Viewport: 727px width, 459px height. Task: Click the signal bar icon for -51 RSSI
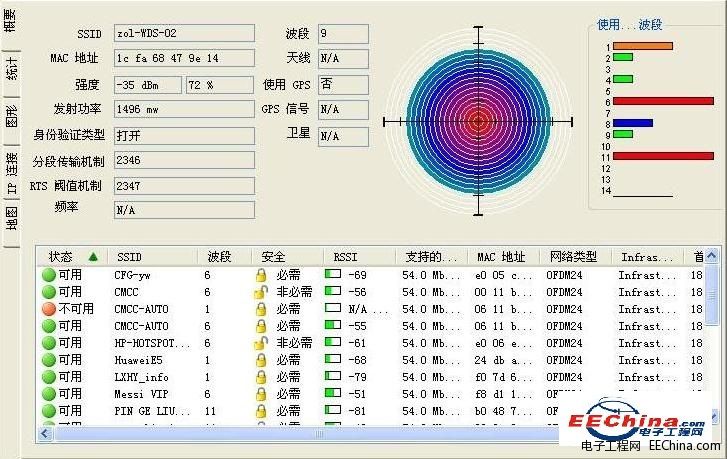pyautogui.click(x=333, y=393)
